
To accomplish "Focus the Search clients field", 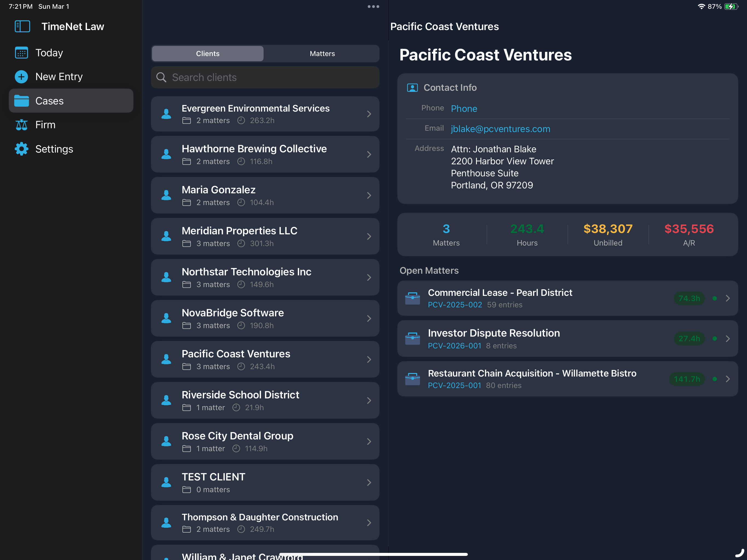I will (x=265, y=77).
